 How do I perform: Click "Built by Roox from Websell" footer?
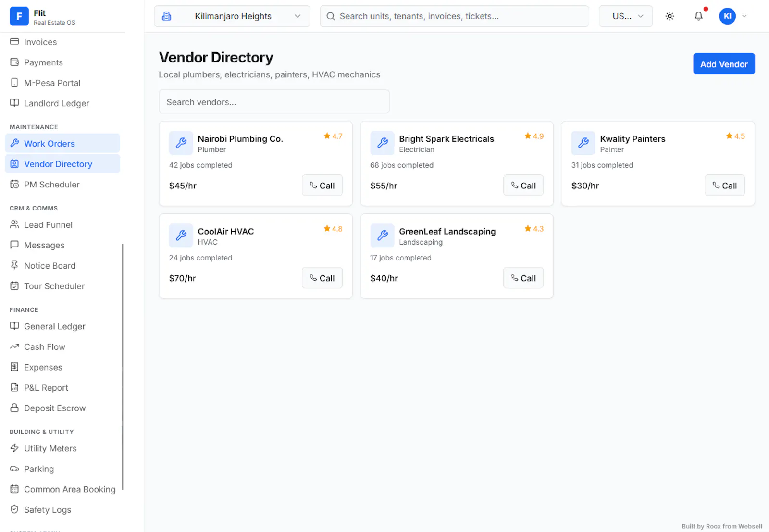point(721,526)
